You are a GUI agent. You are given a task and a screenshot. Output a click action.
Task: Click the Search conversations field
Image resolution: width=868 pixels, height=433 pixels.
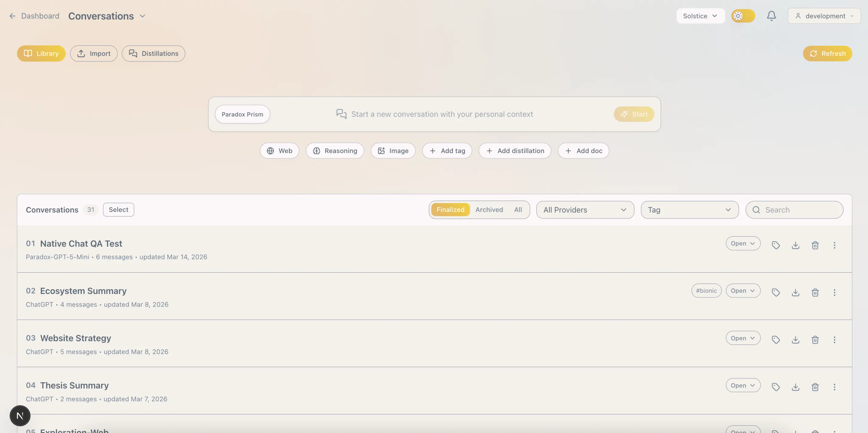[795, 209]
